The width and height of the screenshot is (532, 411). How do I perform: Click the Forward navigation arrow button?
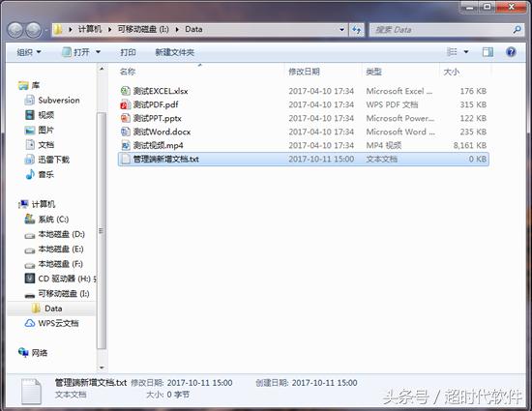pyautogui.click(x=34, y=30)
